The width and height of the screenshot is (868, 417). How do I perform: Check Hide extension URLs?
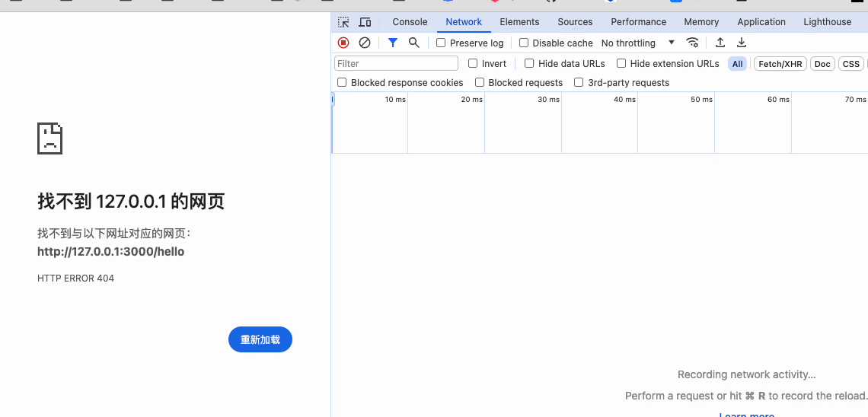(x=621, y=64)
